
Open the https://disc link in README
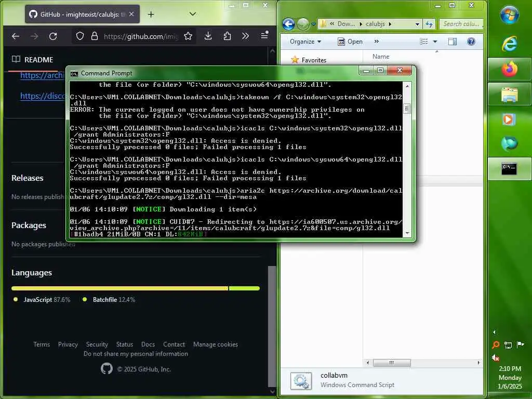click(43, 96)
